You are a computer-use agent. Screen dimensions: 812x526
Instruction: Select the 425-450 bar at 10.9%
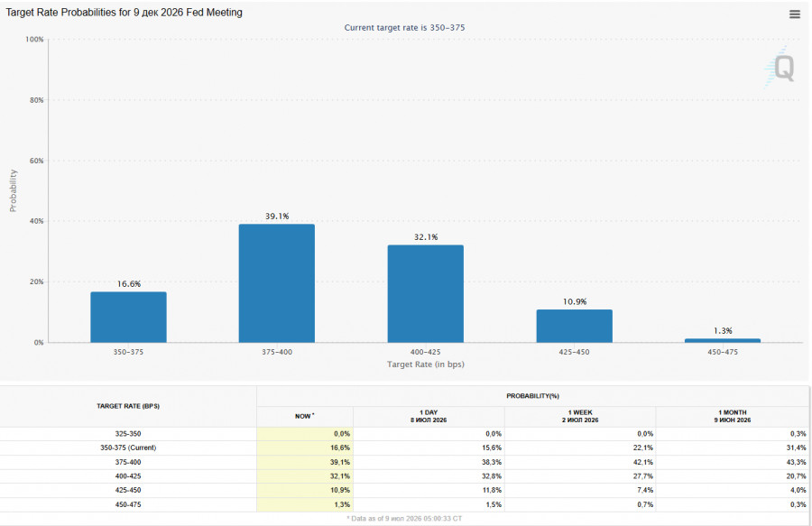575,327
